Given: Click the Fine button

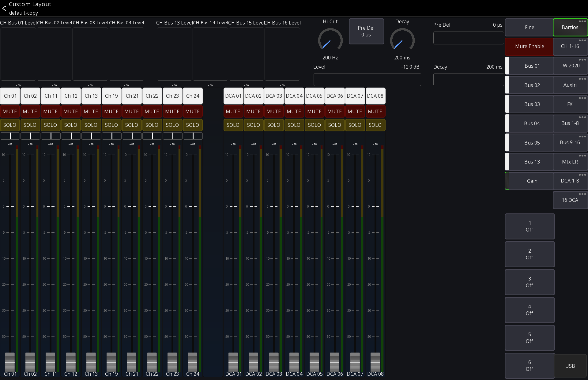Looking at the screenshot, I should tap(529, 27).
